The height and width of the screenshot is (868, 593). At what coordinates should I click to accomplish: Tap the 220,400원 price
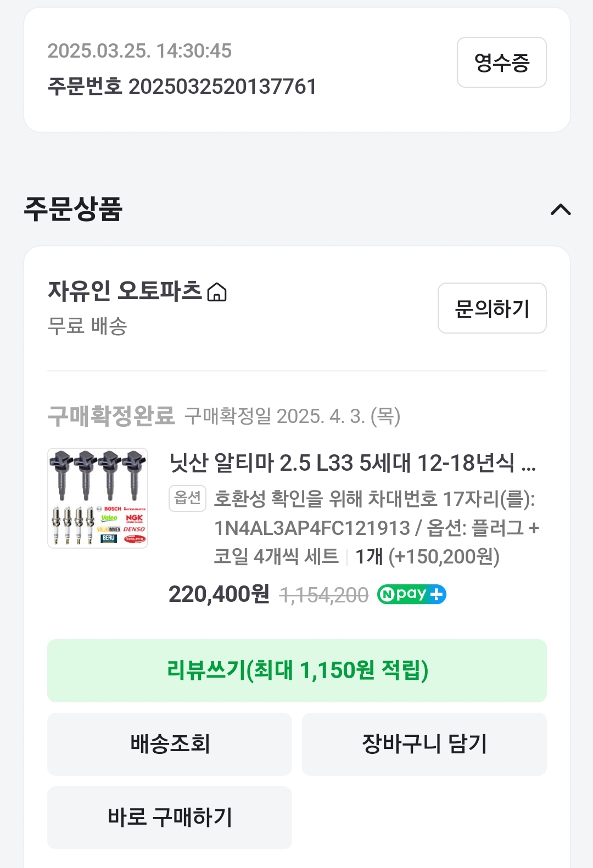pyautogui.click(x=219, y=594)
